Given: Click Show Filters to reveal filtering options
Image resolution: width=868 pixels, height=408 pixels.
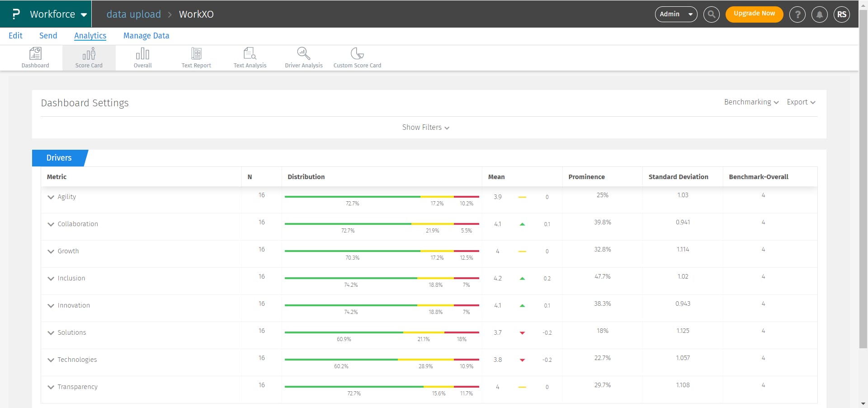Looking at the screenshot, I should pyautogui.click(x=425, y=127).
